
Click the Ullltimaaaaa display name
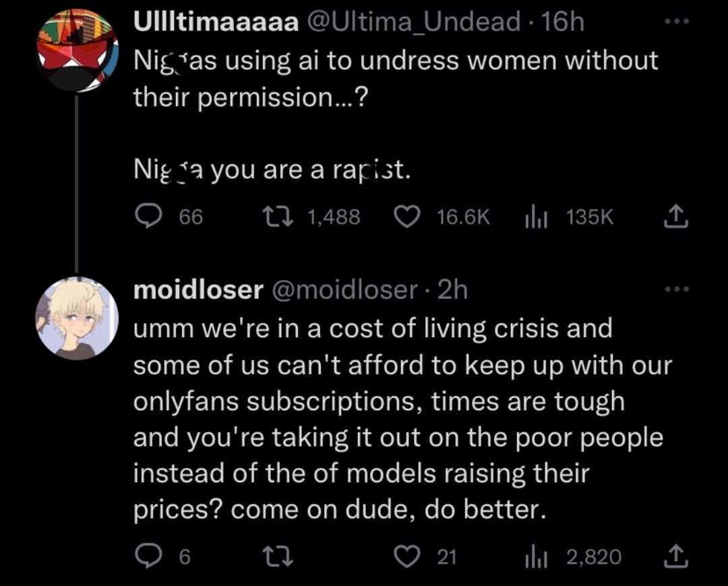click(216, 23)
